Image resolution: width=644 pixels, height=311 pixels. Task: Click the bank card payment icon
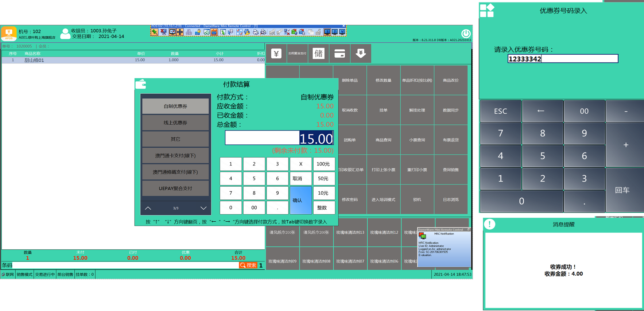click(340, 54)
